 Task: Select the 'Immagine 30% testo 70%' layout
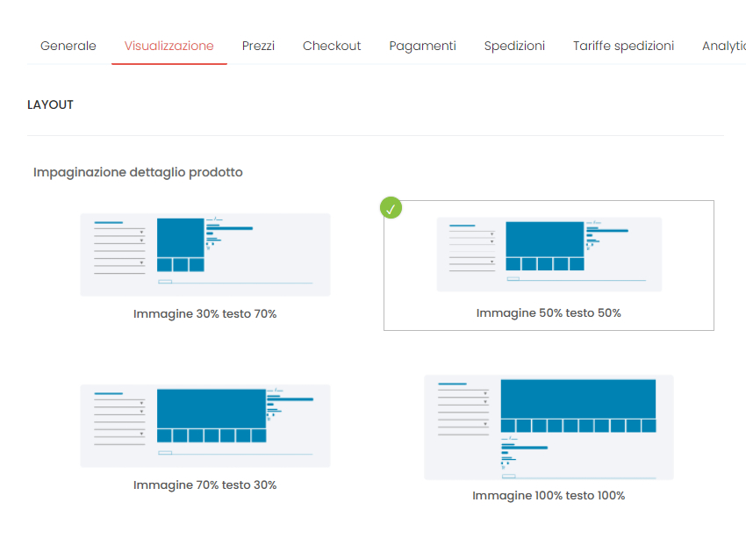[205, 254]
